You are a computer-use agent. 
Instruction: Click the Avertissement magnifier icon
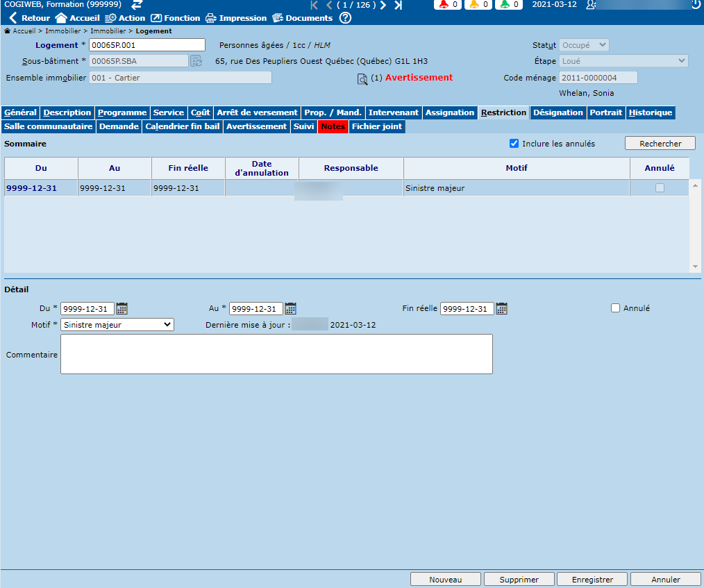pos(362,79)
